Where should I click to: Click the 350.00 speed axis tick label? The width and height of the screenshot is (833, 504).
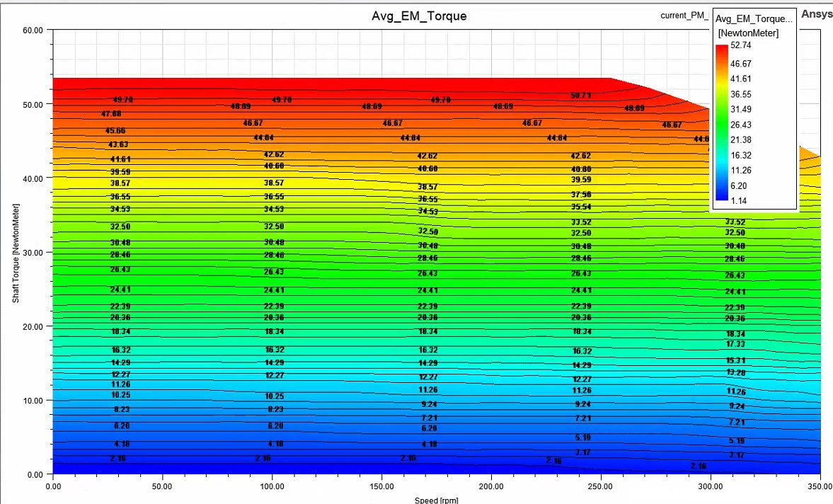(820, 486)
